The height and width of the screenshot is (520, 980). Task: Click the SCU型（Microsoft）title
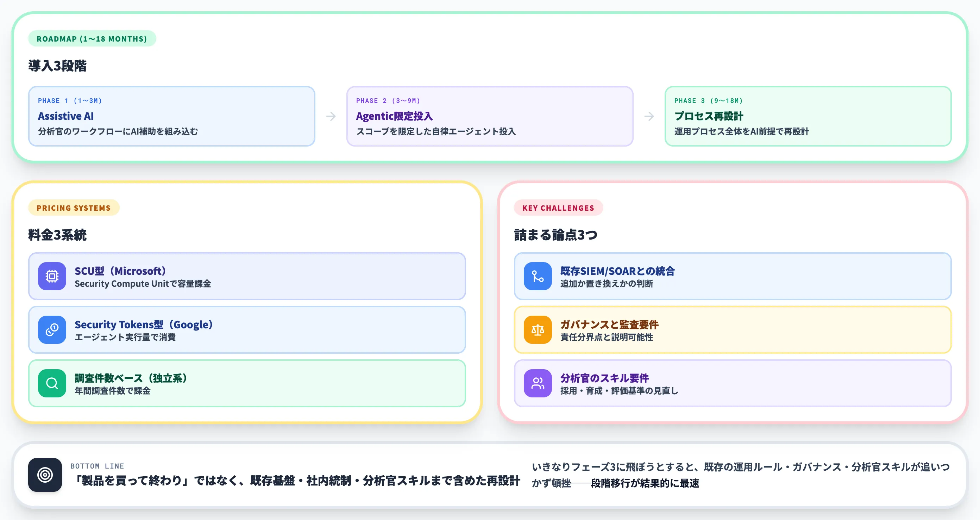120,271
